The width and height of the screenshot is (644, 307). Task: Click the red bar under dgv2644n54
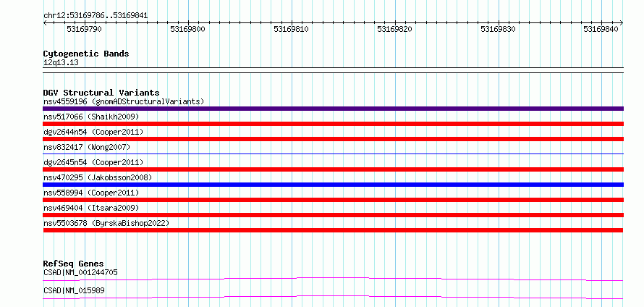pos(333,139)
